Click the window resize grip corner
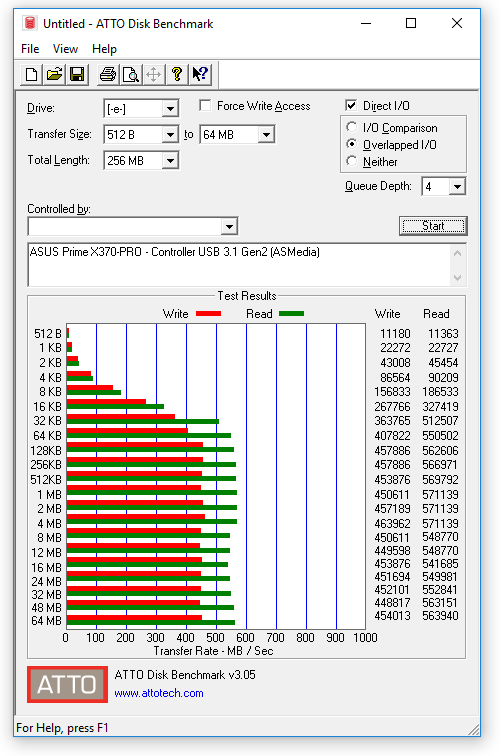 (474, 729)
